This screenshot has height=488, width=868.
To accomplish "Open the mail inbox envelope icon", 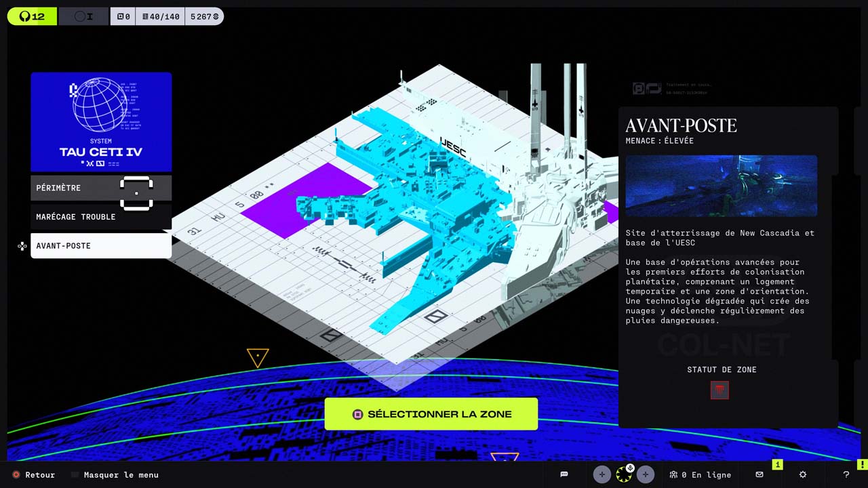I will coord(759,474).
